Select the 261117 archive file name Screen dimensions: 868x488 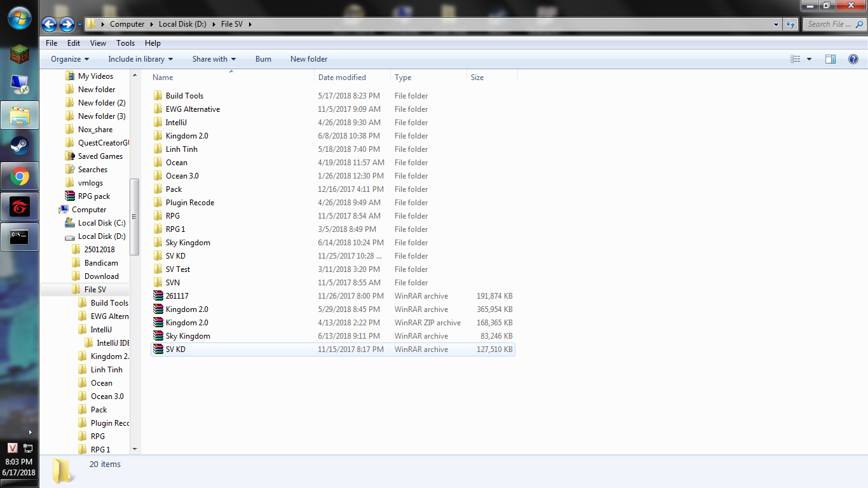177,296
